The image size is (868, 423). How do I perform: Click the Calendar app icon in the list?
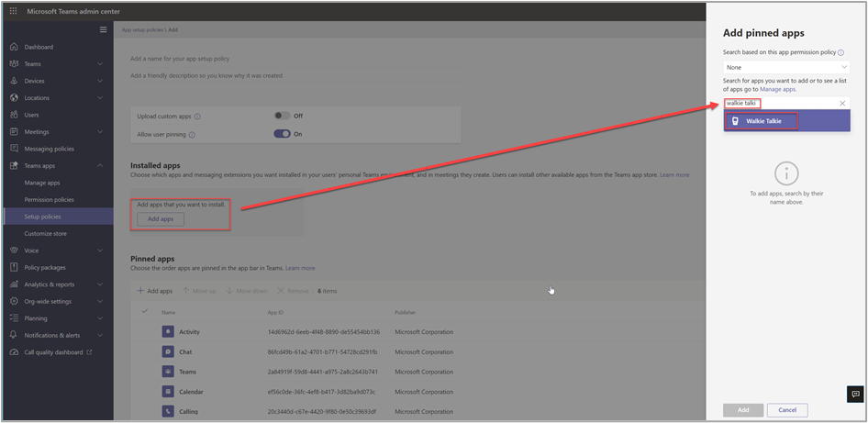click(168, 392)
